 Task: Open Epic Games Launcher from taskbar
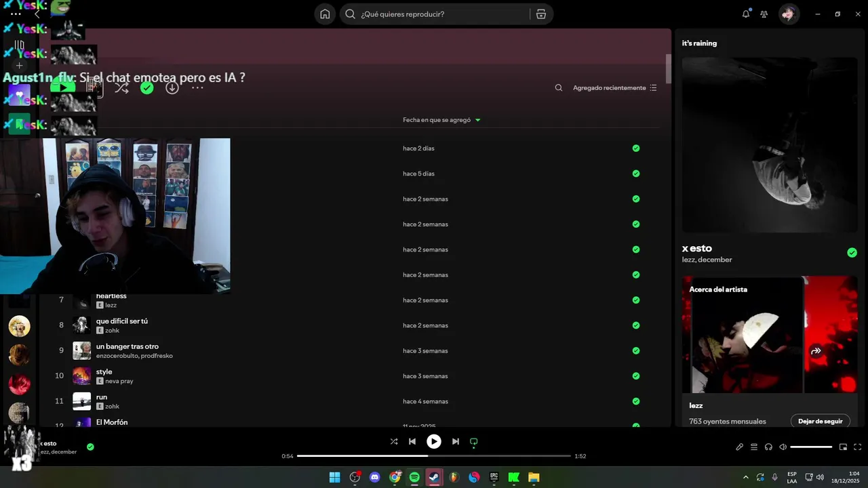(494, 477)
